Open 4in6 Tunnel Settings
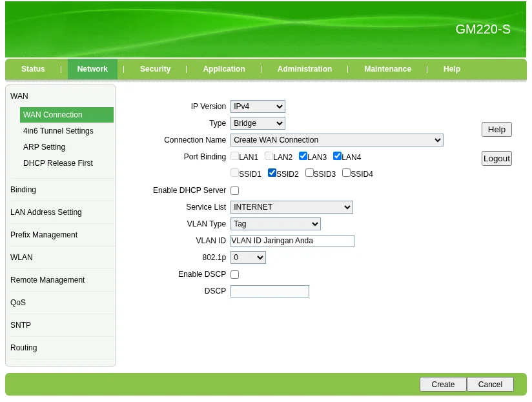This screenshot has height=402, width=532. 58,131
